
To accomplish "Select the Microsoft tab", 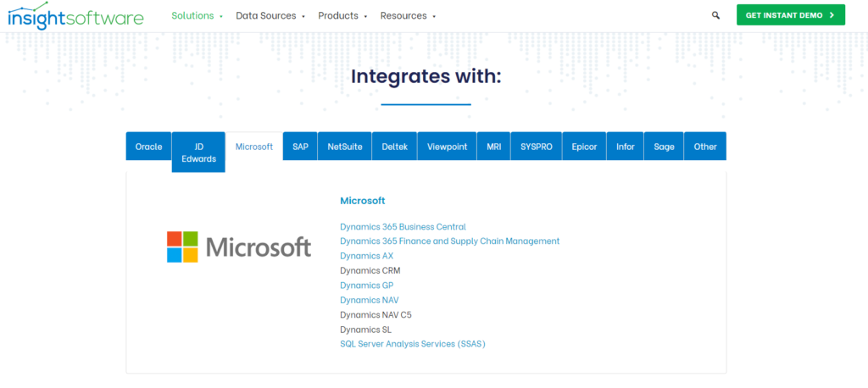I will [x=254, y=147].
